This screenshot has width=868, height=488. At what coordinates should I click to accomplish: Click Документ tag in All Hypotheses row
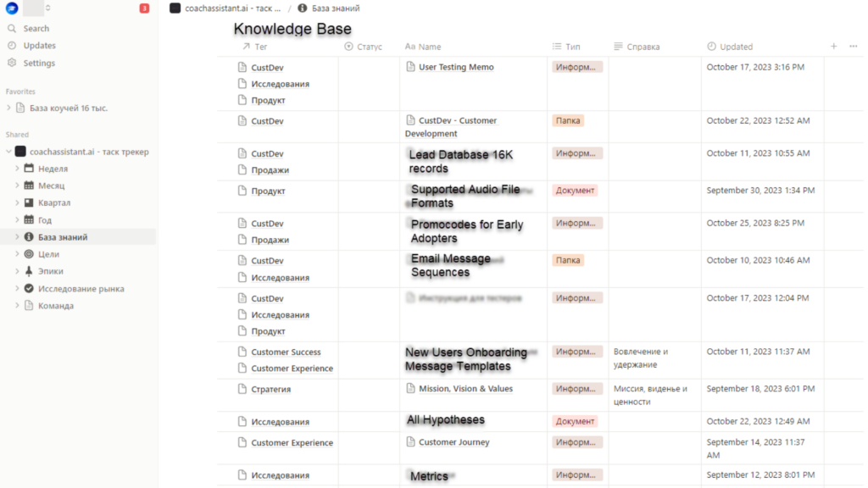[575, 421]
